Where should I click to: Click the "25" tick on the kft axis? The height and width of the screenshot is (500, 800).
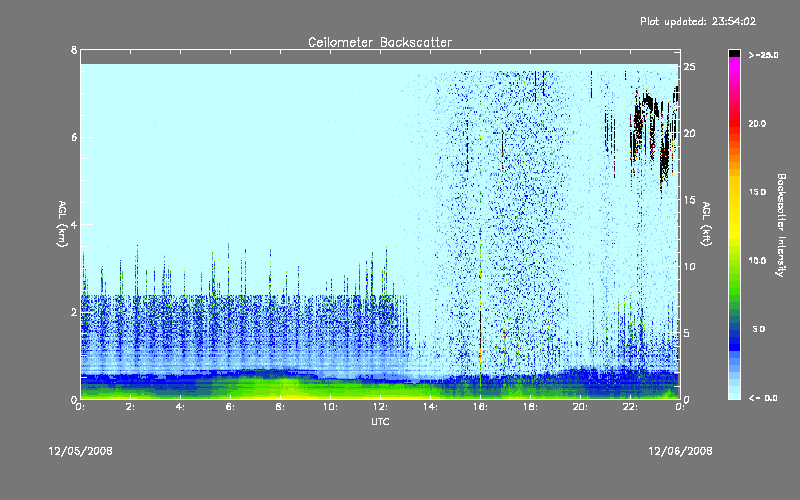click(x=689, y=67)
